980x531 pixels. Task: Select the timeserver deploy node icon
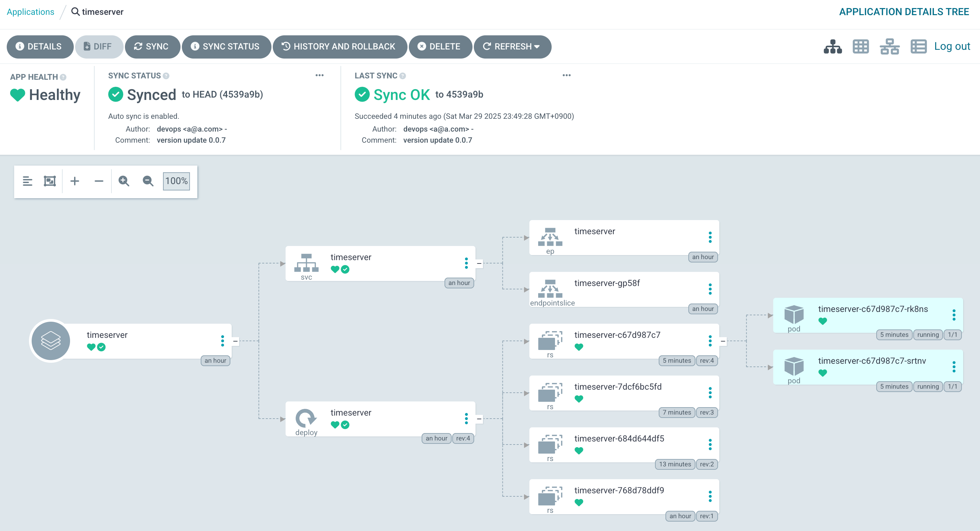point(306,418)
